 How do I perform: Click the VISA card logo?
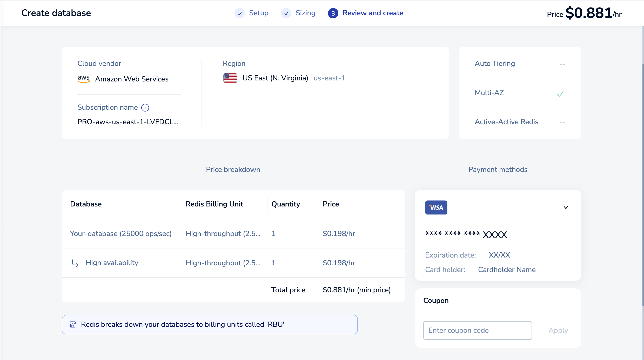tap(436, 207)
